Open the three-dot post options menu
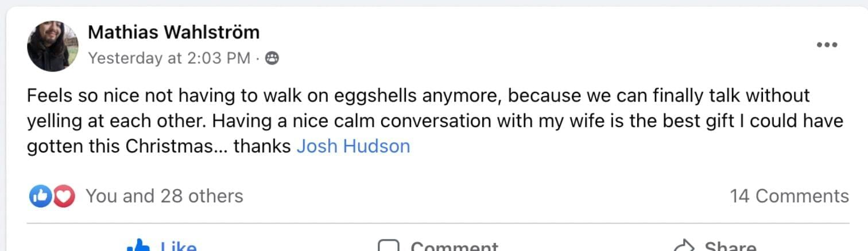This screenshot has height=251, width=868. tap(827, 45)
